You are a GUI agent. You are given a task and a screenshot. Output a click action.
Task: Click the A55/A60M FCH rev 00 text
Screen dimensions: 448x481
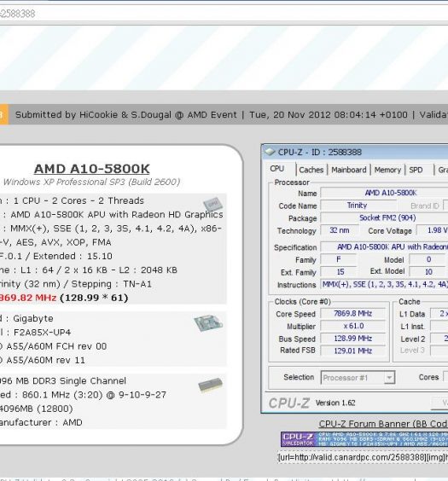coord(56,346)
